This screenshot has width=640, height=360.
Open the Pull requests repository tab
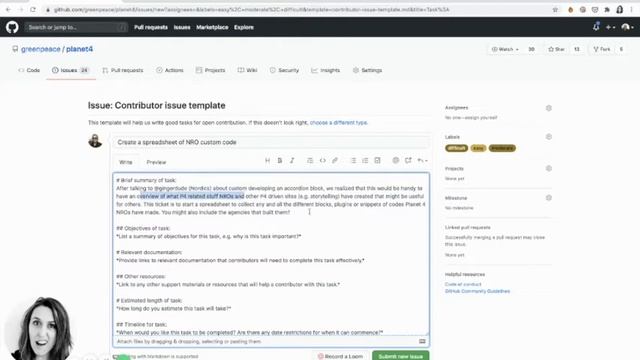(123, 70)
